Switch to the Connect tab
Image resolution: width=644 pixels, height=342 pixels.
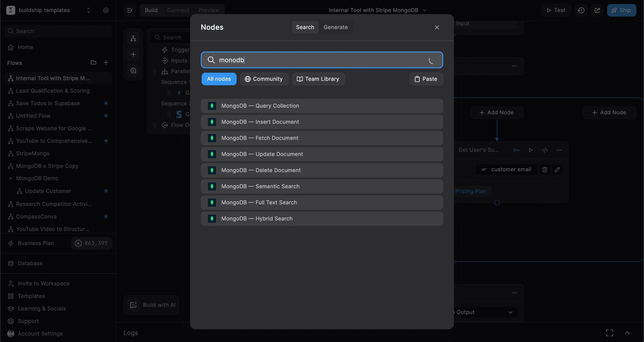pyautogui.click(x=178, y=10)
